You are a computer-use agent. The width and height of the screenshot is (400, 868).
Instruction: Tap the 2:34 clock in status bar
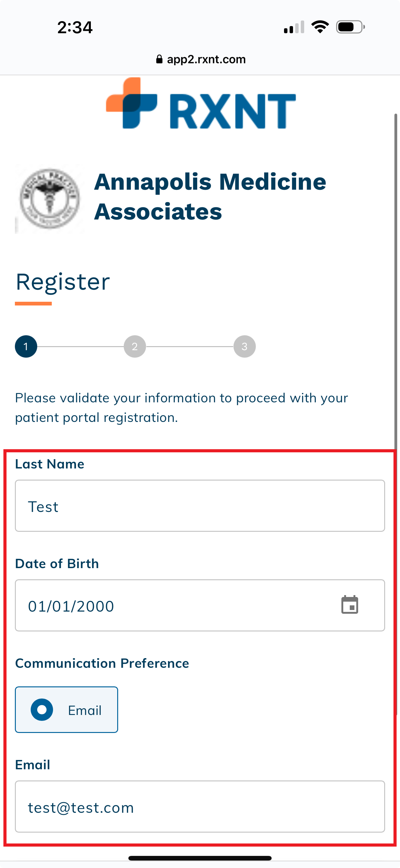(75, 27)
